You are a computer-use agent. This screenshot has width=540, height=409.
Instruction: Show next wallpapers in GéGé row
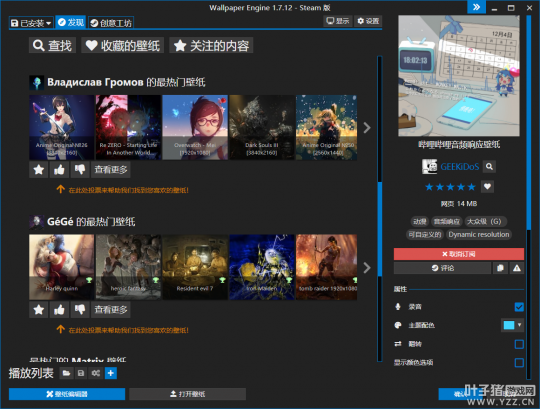(x=367, y=268)
